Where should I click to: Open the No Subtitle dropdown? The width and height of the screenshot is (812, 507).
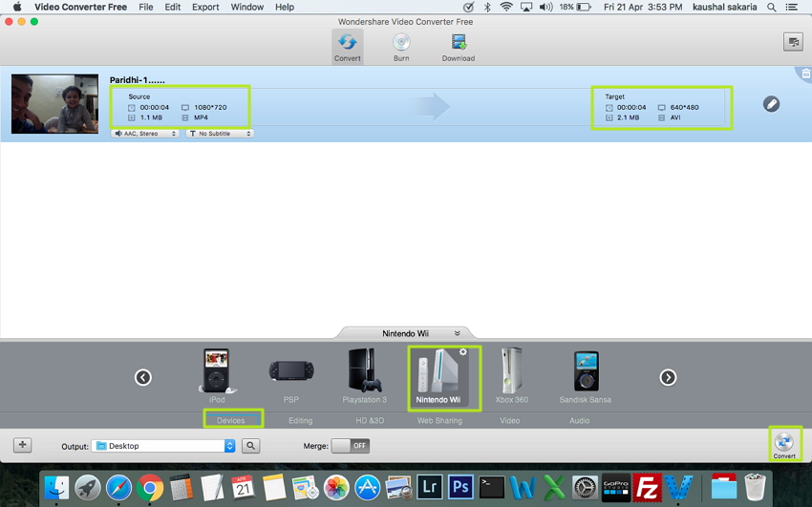click(220, 134)
